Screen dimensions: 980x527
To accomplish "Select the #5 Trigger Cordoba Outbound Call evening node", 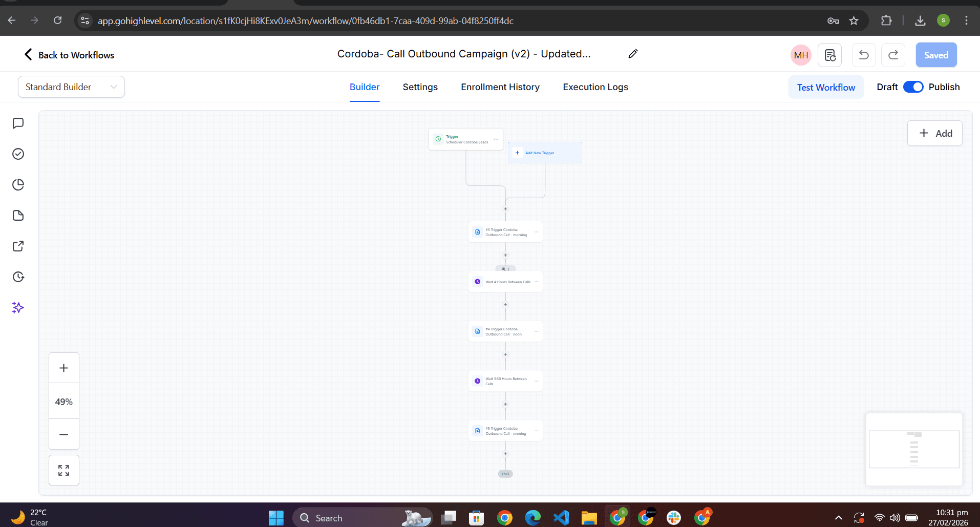I will pos(505,431).
